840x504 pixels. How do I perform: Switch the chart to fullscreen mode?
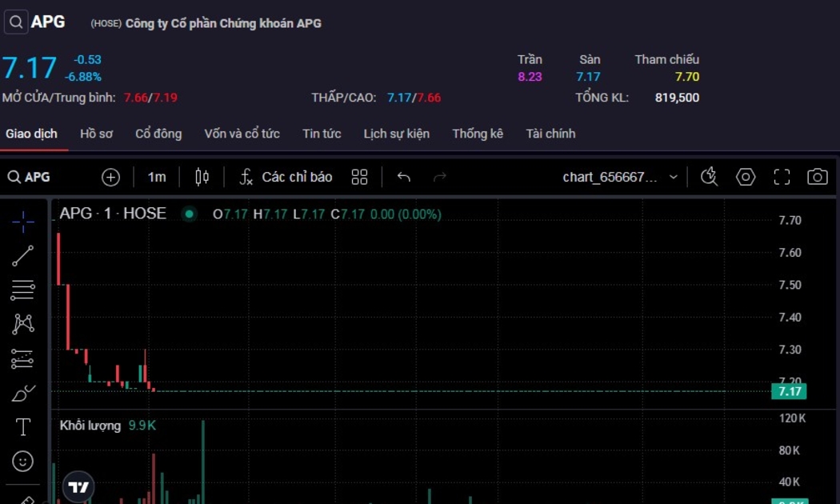pyautogui.click(x=782, y=177)
